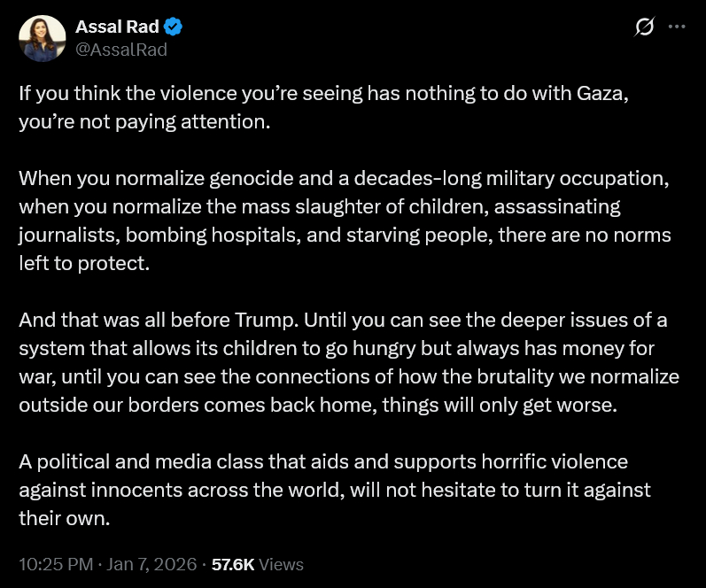
Task: Click the line "you're not paying attention."
Action: (x=144, y=122)
